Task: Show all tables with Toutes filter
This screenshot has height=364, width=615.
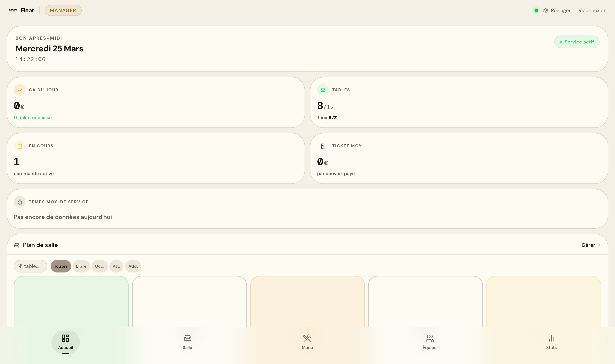Action: tap(61, 266)
